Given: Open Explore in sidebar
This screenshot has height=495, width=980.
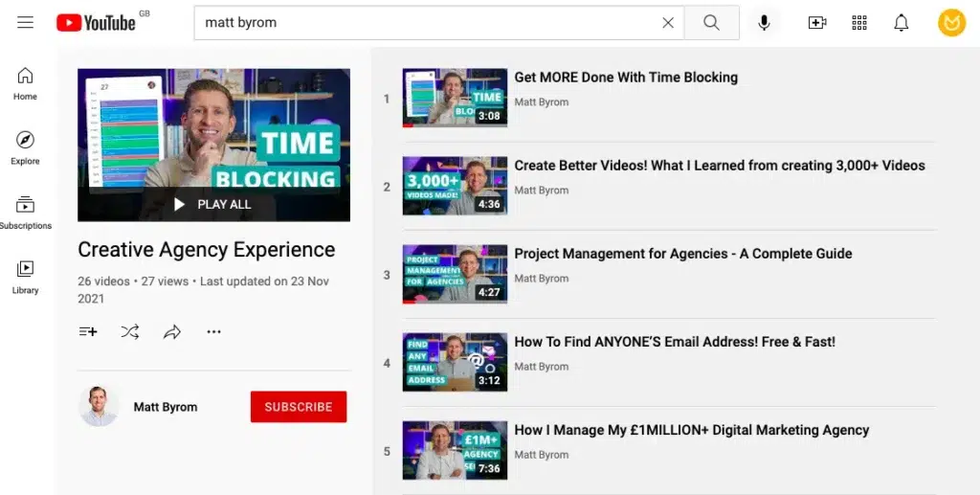Looking at the screenshot, I should click(26, 147).
